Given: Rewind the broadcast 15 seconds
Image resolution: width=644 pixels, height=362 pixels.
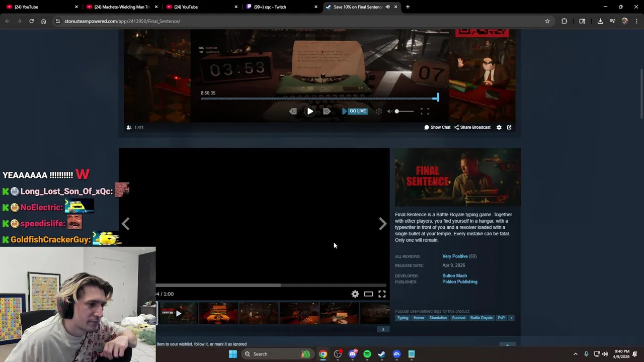Looking at the screenshot, I should [293, 111].
